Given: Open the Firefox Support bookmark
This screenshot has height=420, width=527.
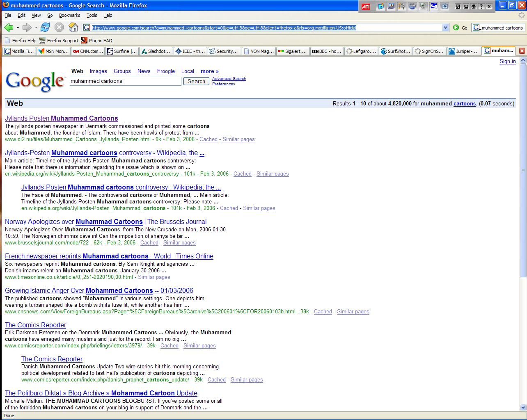Looking at the screenshot, I should (58, 41).
